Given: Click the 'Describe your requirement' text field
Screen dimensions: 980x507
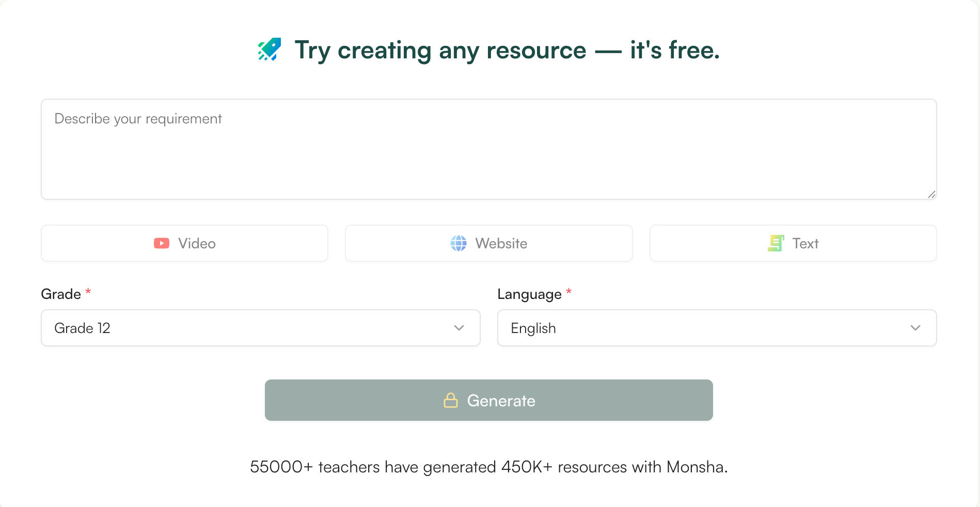Looking at the screenshot, I should click(x=488, y=149).
